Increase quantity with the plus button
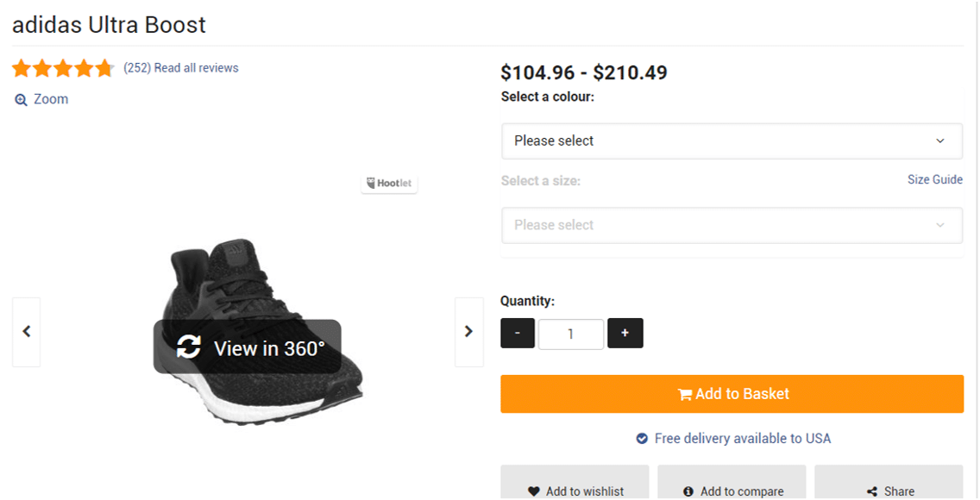 [625, 334]
